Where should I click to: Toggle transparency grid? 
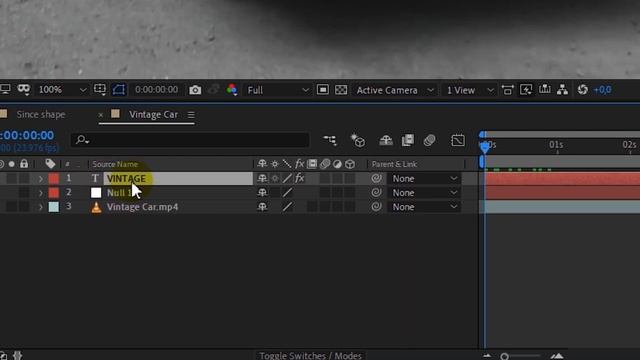point(341,90)
